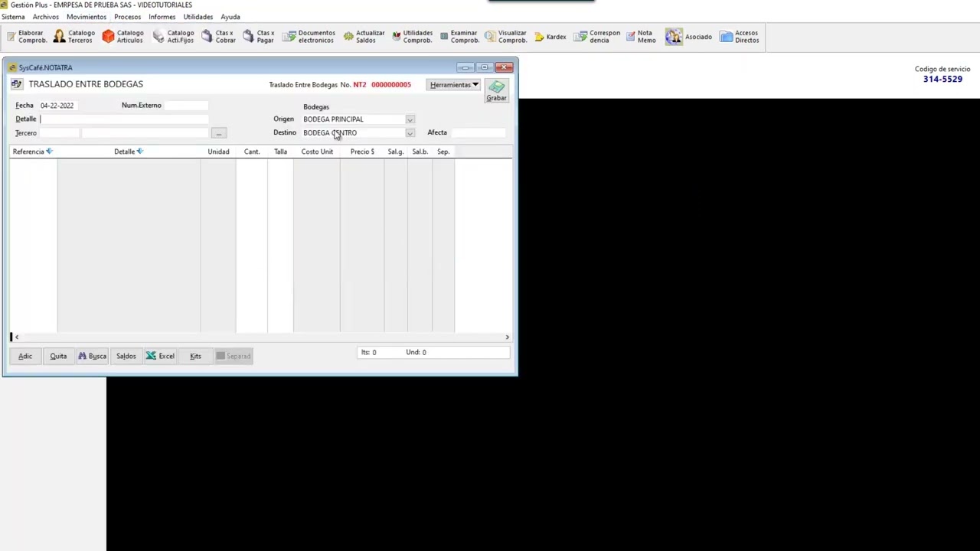Open the Sistema menu
980x551 pixels.
click(13, 17)
